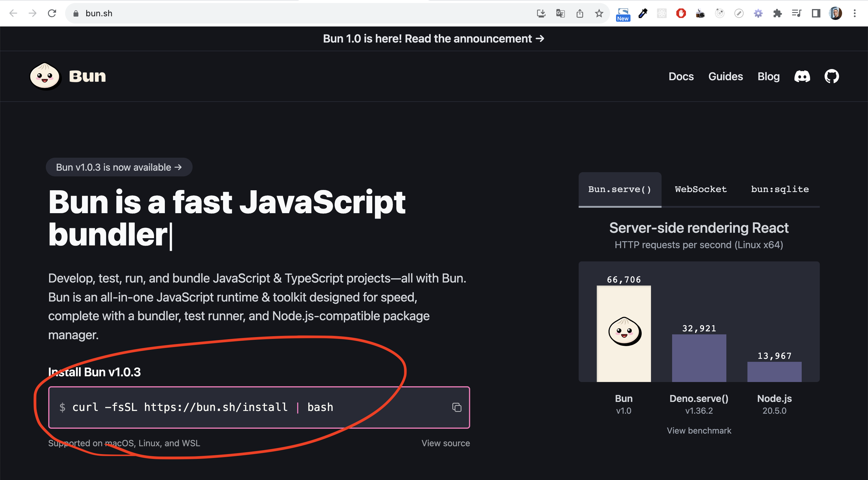This screenshot has height=480, width=868.
Task: Click the install app icon in address bar
Action: tap(541, 14)
